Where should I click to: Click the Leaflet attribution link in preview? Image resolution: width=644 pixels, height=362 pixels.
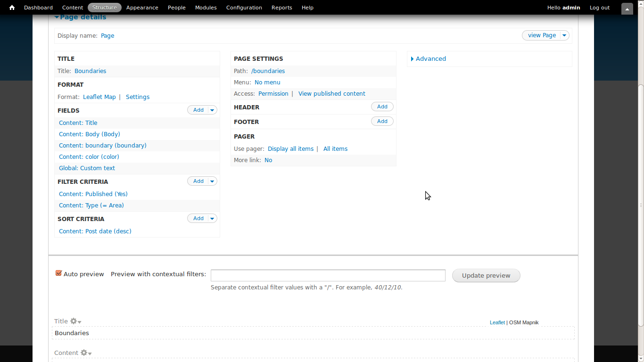click(x=497, y=322)
